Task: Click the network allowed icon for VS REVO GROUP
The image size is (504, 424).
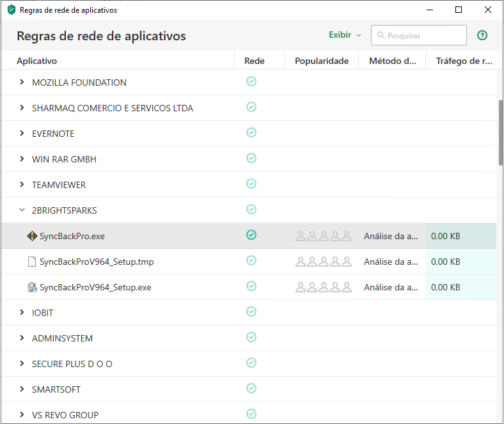Action: (x=251, y=414)
